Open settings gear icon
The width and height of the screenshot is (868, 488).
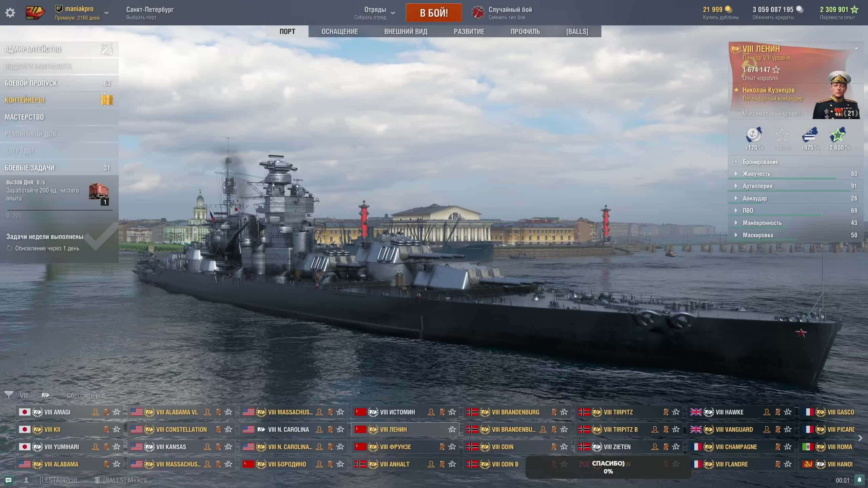10,13
